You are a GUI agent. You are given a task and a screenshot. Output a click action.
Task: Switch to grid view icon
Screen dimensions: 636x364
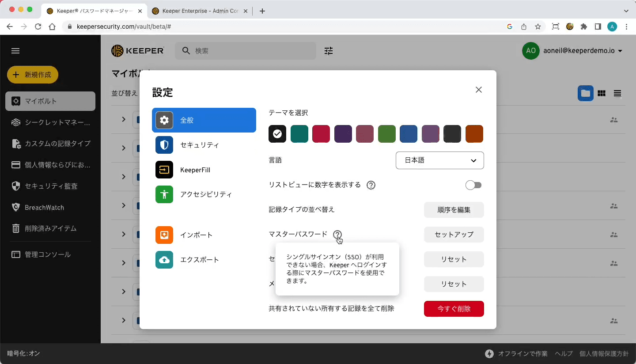pyautogui.click(x=601, y=93)
